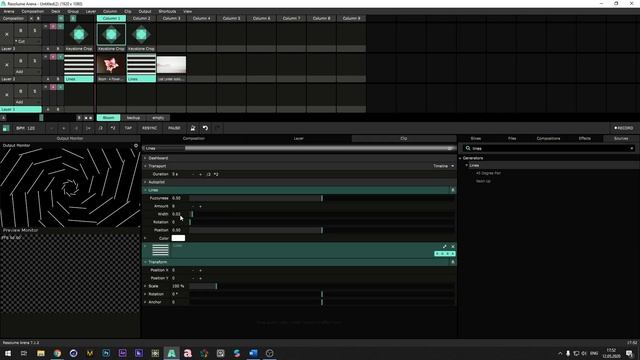Open the Composition menu
This screenshot has height=360, width=640.
click(x=32, y=11)
